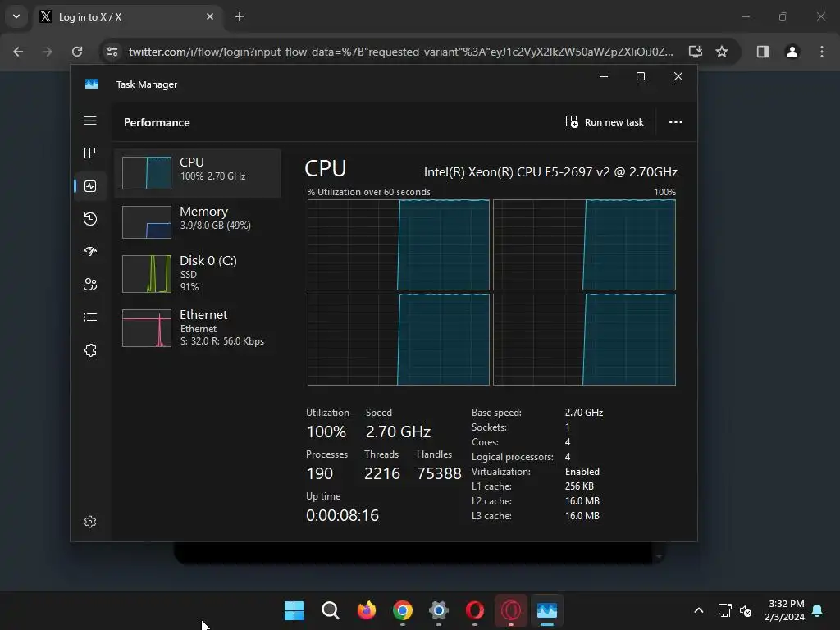Open Opera from the taskbar
The image size is (840, 630).
tap(475, 610)
